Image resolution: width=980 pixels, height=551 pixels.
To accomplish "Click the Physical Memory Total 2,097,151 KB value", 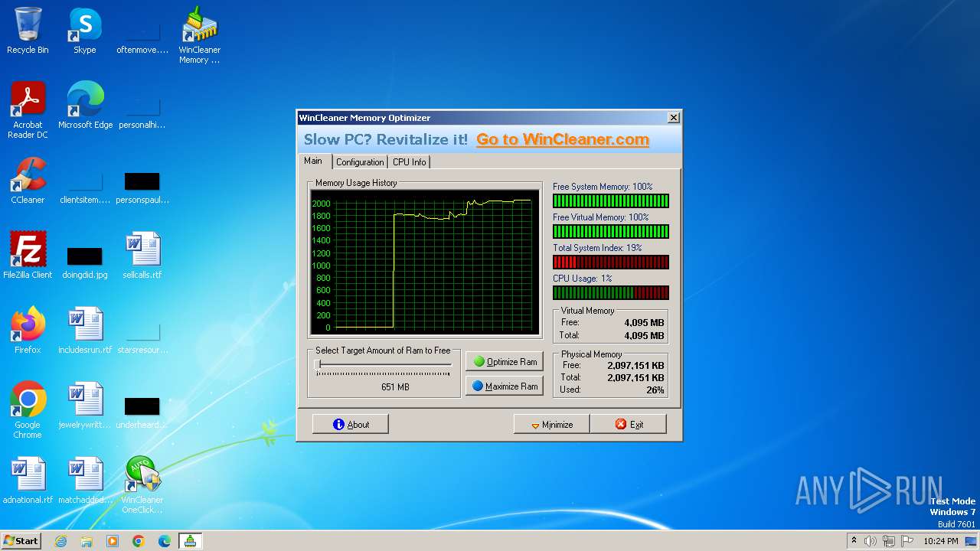I will pyautogui.click(x=635, y=377).
